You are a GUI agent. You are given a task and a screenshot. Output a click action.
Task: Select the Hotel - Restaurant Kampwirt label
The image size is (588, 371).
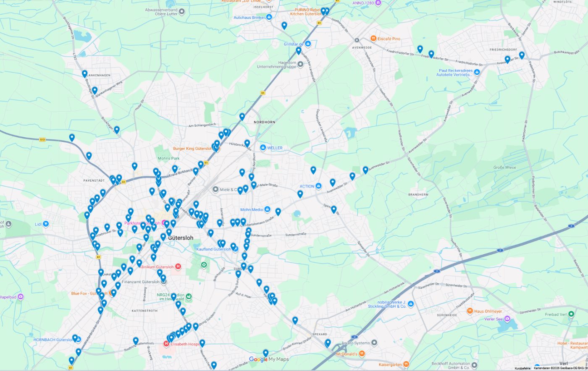pyautogui.click(x=572, y=345)
